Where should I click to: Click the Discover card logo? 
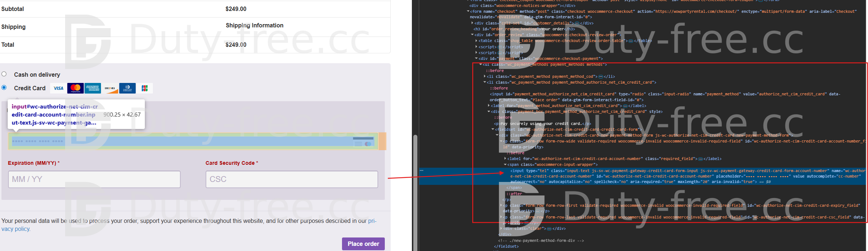110,88
